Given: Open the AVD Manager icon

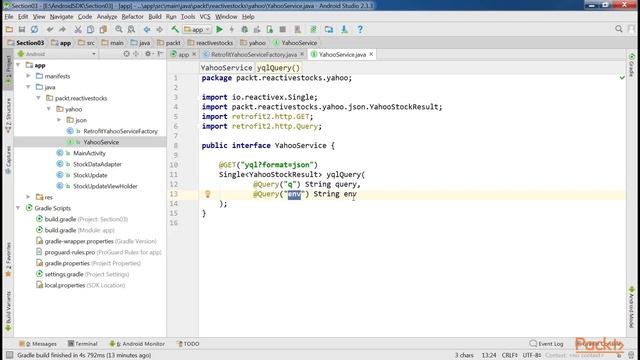Looking at the screenshot, I should [x=298, y=29].
